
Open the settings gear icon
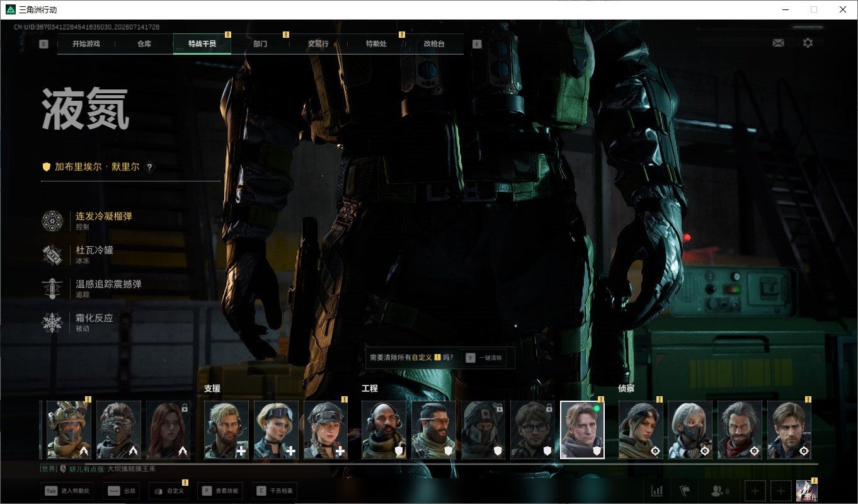pos(808,43)
